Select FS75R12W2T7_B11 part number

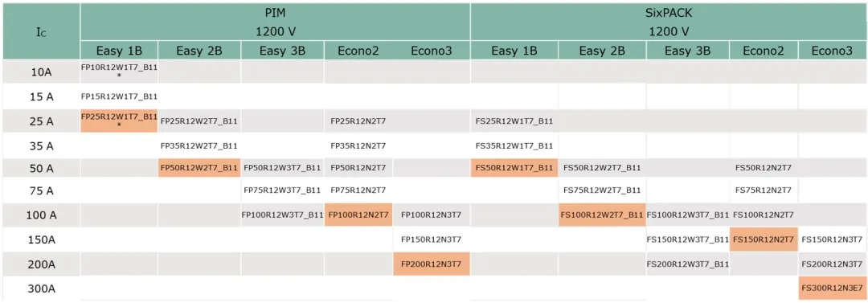click(x=602, y=190)
